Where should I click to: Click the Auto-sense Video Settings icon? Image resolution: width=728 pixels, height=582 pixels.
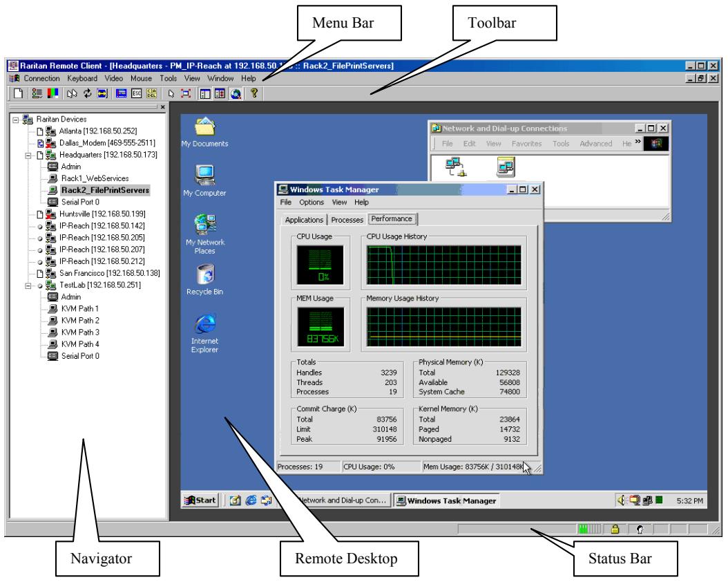tap(102, 93)
